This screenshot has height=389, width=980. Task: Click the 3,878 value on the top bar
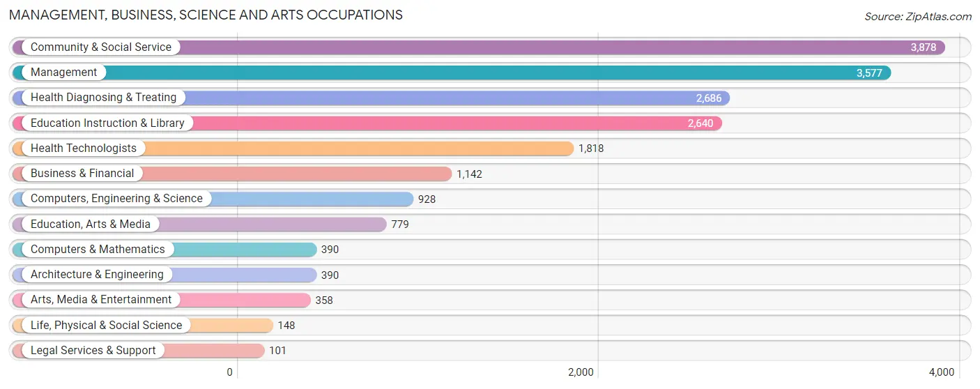pos(924,47)
